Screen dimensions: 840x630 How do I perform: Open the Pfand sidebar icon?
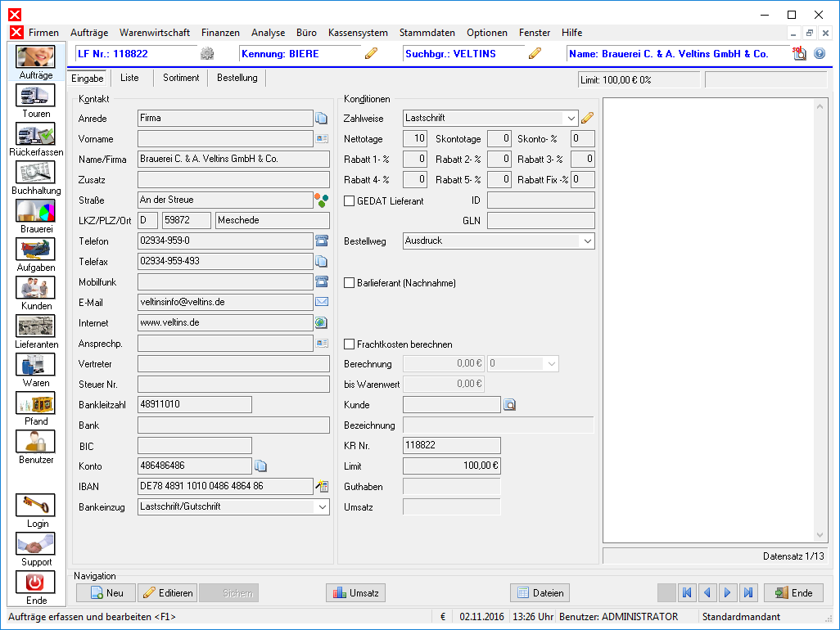coord(35,403)
